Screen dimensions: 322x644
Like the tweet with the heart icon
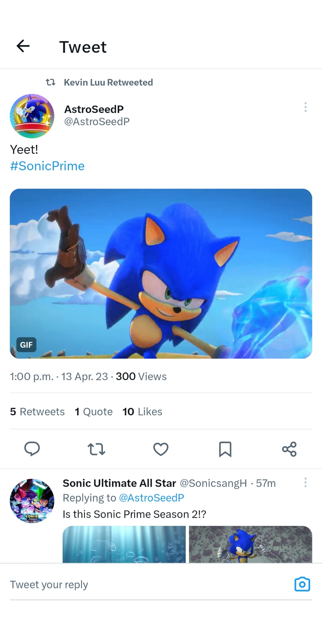coord(161,449)
